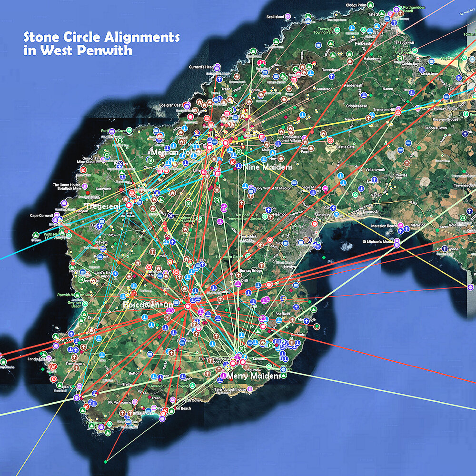Click the purple St Michael's Mount marker
The image size is (476, 476).
(x=397, y=244)
